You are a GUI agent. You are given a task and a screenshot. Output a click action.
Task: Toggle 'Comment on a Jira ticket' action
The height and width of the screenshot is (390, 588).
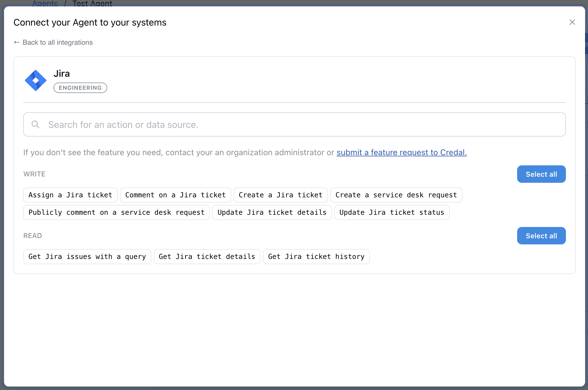(x=175, y=195)
